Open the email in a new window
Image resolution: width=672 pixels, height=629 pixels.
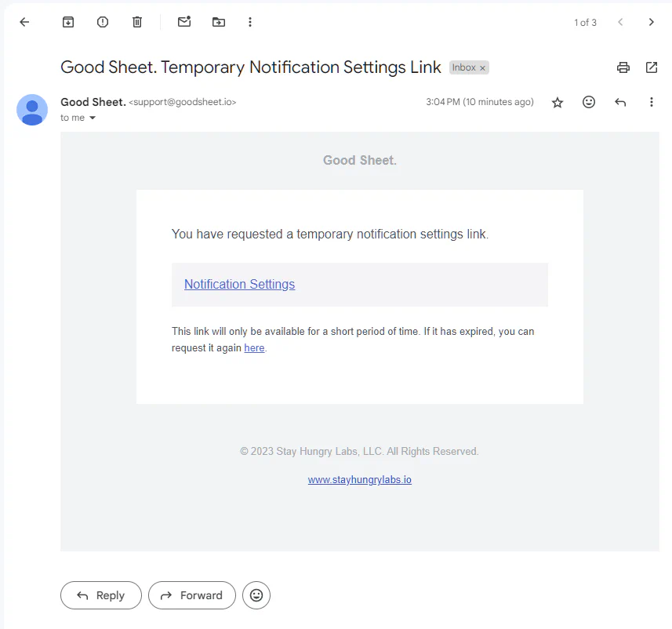tap(652, 67)
